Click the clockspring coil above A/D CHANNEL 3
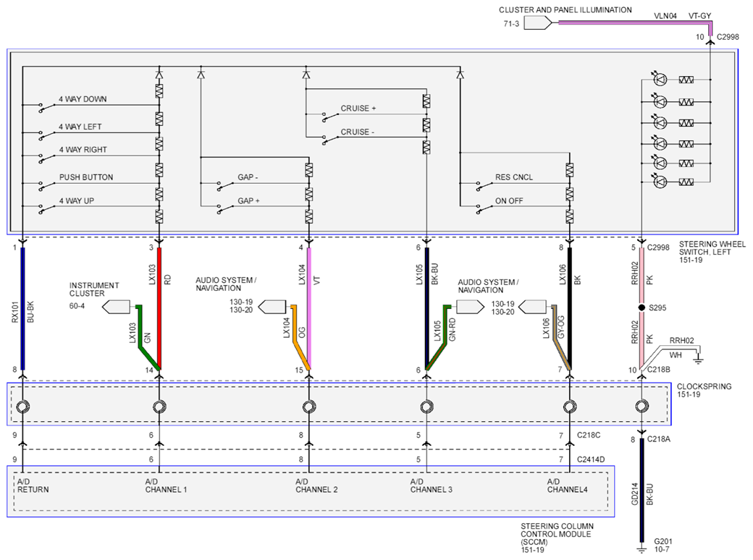 point(426,407)
